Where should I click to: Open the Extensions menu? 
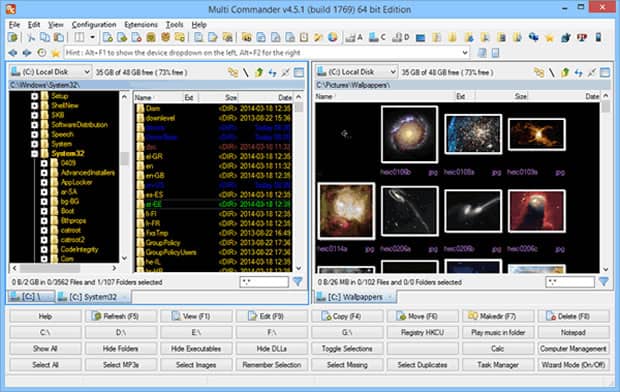(x=141, y=25)
